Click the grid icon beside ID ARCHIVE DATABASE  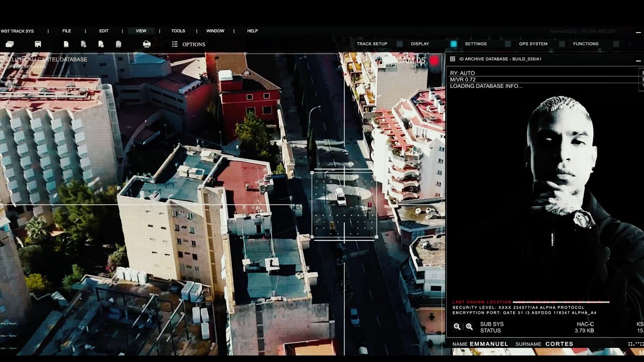coord(453,59)
